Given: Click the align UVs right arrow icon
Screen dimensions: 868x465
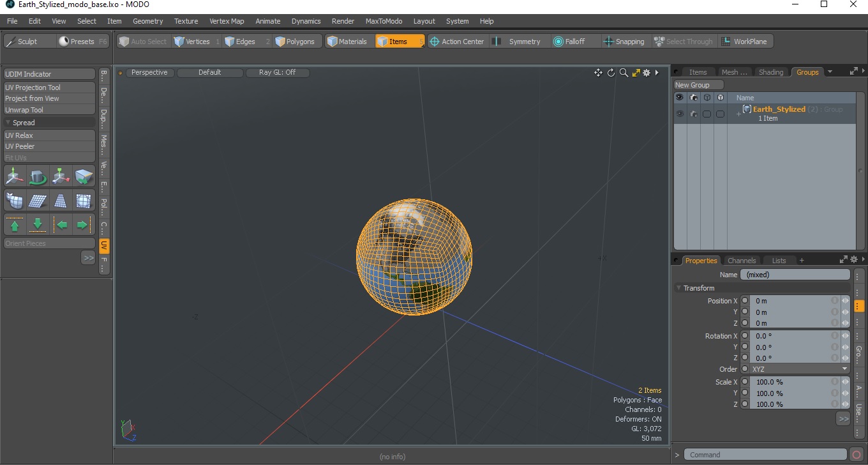Looking at the screenshot, I should [84, 225].
